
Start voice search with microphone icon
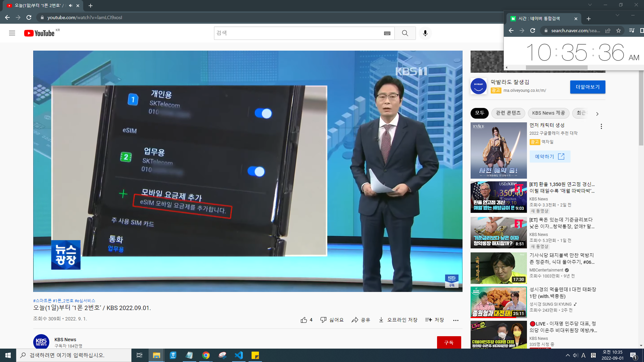(x=425, y=33)
